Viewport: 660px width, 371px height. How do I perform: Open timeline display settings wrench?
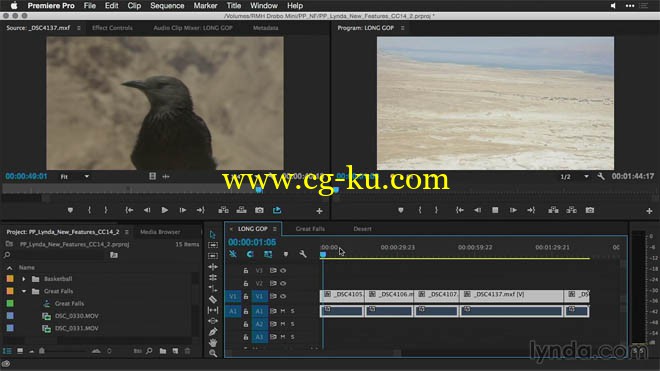tap(303, 254)
